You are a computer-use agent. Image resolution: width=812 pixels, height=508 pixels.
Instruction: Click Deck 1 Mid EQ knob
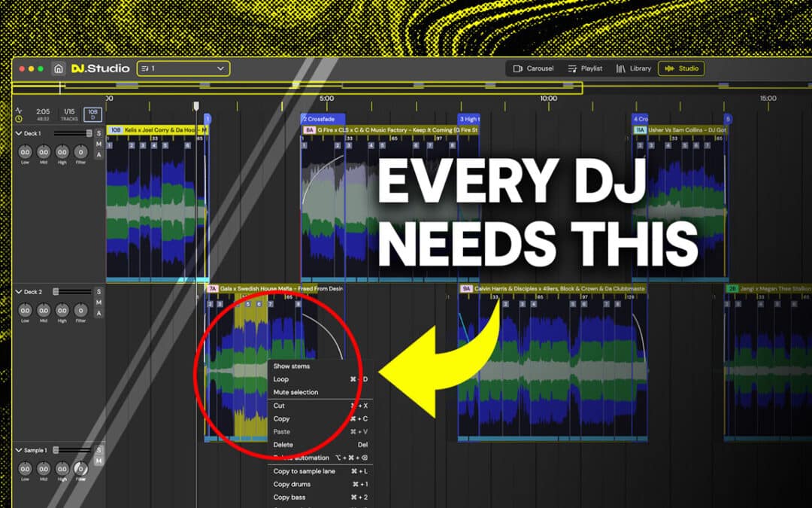44,152
